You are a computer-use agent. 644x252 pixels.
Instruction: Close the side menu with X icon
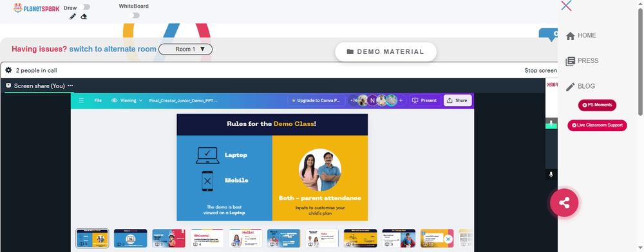click(x=566, y=6)
